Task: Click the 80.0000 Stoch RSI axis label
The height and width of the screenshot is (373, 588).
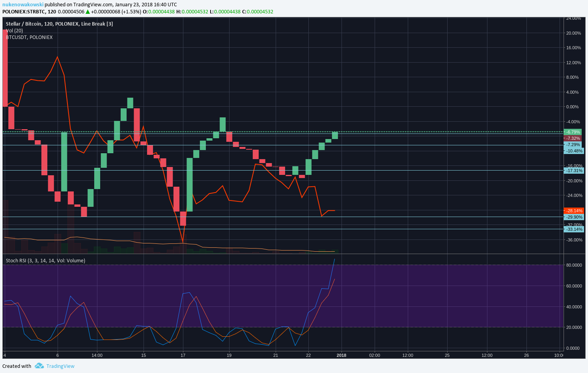Action: coord(574,265)
